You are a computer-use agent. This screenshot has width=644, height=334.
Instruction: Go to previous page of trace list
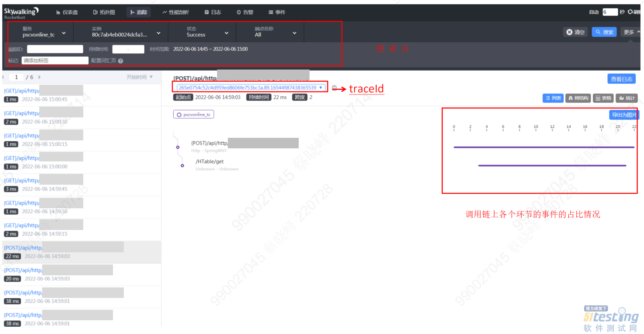coord(3,77)
